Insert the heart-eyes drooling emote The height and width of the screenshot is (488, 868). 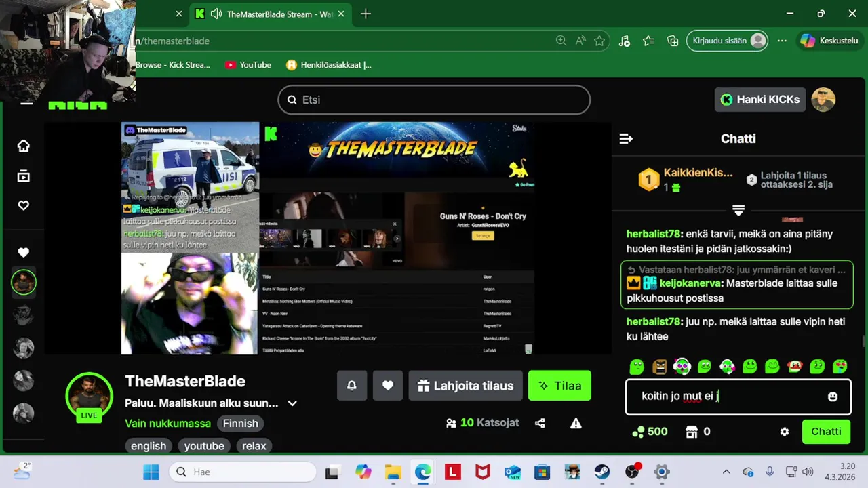(x=840, y=367)
